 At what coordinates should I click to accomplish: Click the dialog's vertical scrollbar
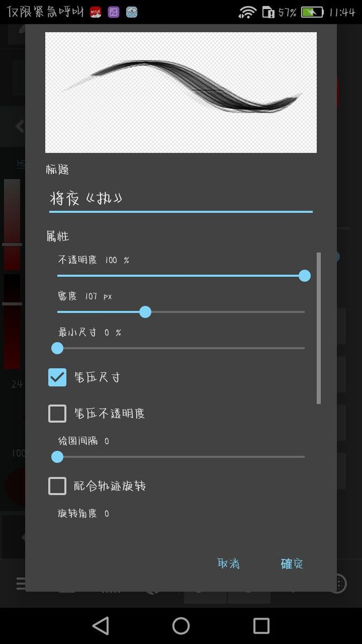click(319, 328)
